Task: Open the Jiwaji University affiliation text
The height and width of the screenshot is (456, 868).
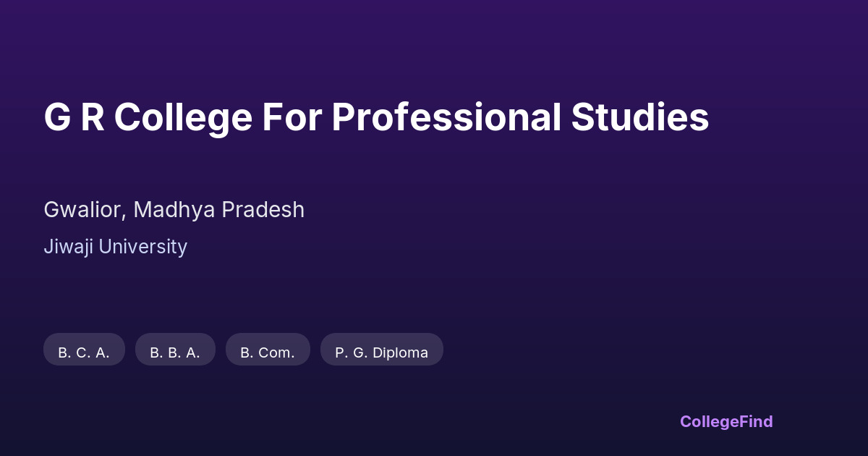Action: (x=115, y=247)
